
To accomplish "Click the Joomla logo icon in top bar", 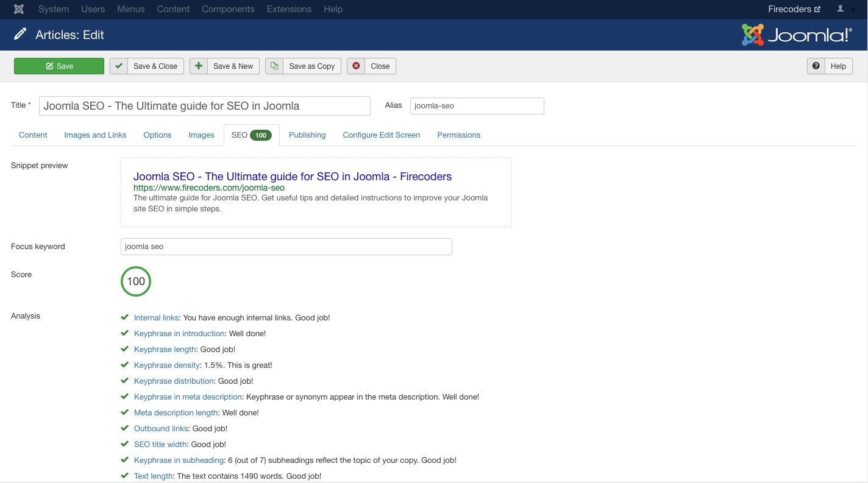I will [19, 9].
